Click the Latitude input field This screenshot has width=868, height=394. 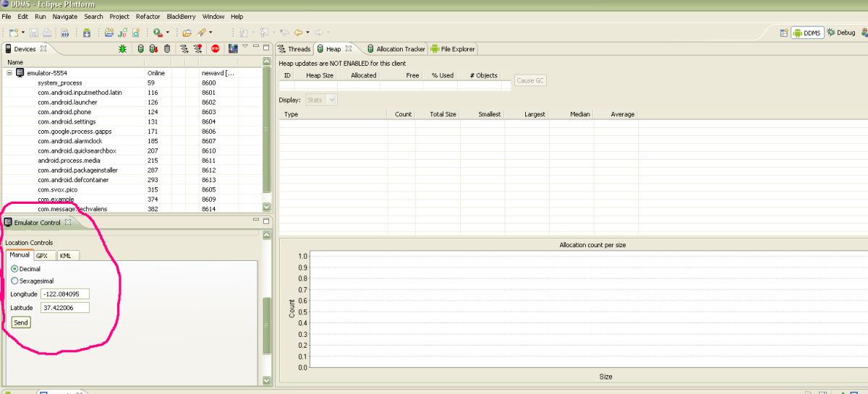pyautogui.click(x=65, y=307)
